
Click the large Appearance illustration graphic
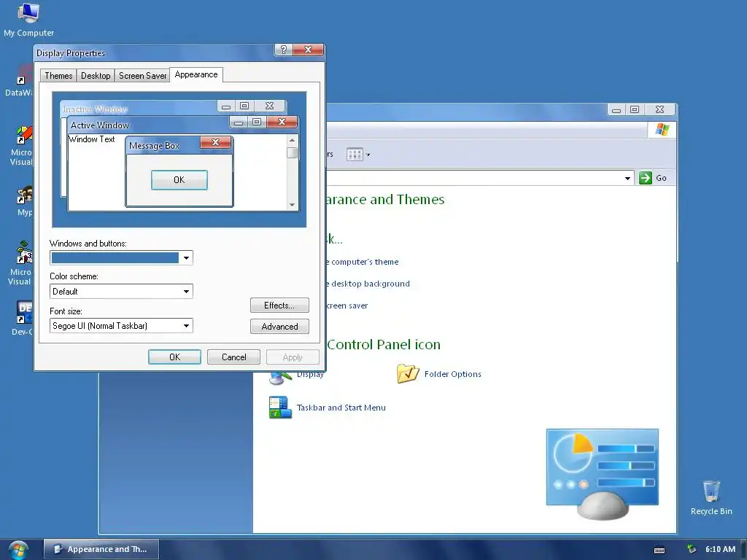click(x=602, y=474)
